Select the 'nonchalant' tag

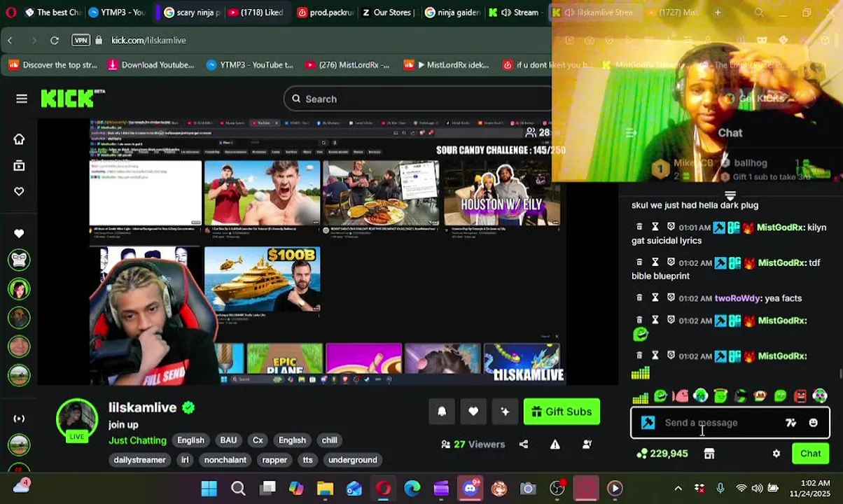pos(225,460)
